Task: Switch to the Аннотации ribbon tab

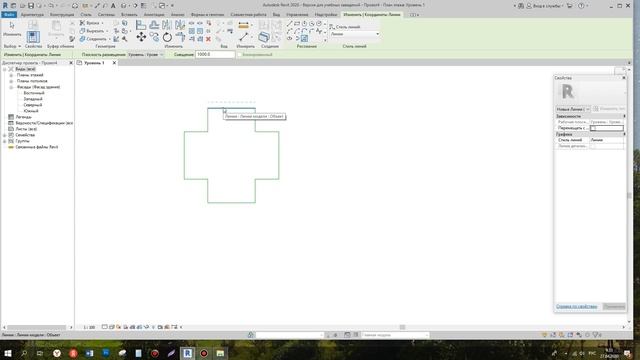Action: (x=154, y=15)
